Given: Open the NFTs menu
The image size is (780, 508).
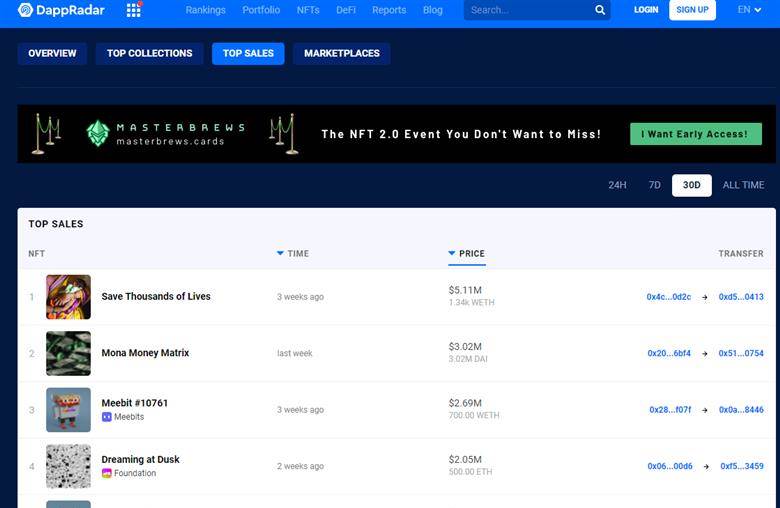Looking at the screenshot, I should coord(308,10).
